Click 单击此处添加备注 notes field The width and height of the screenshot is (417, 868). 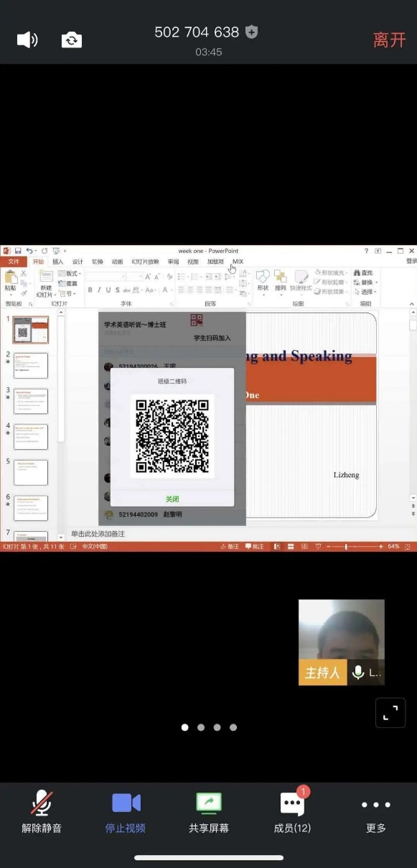(98, 534)
